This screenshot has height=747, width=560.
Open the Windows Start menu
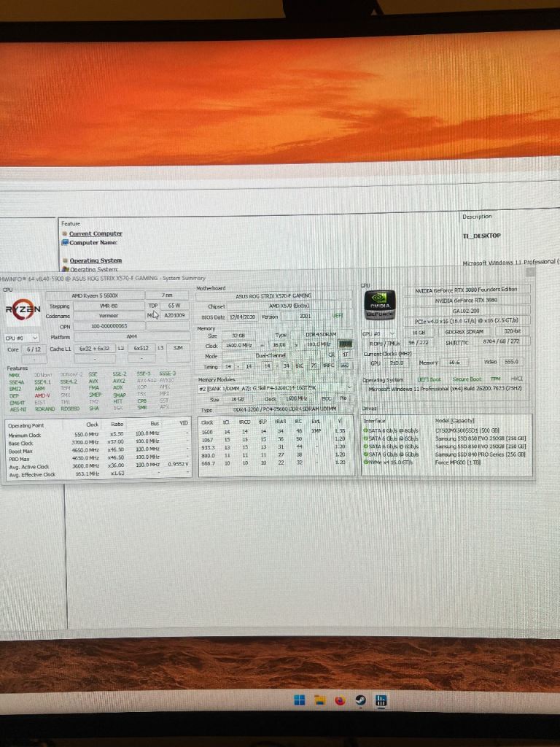[x=299, y=700]
